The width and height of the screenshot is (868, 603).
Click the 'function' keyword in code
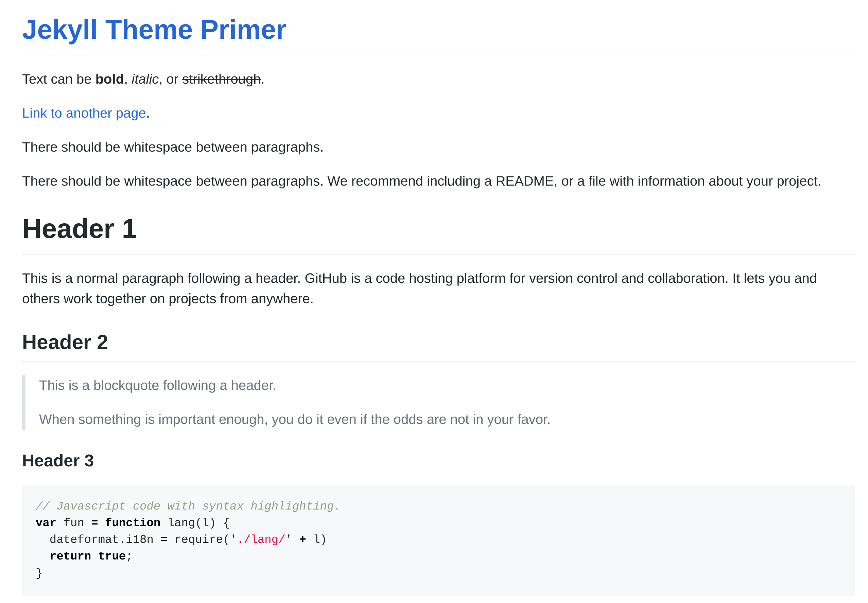(x=133, y=522)
